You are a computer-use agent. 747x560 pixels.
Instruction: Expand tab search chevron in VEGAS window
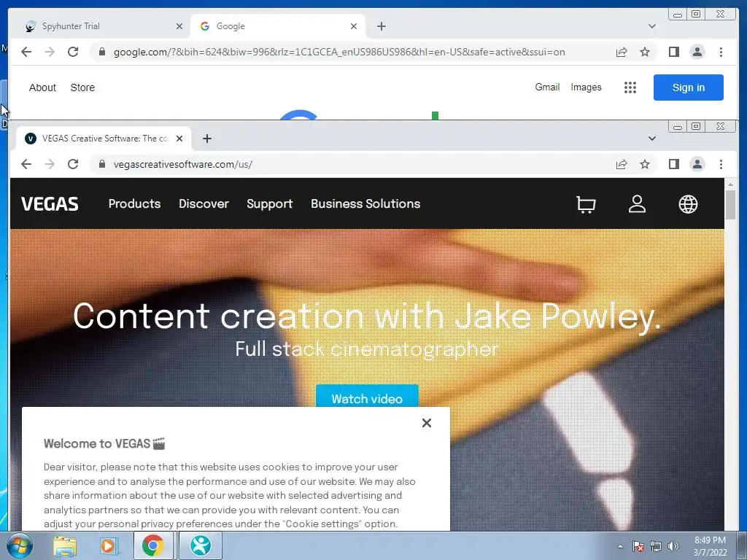point(651,139)
